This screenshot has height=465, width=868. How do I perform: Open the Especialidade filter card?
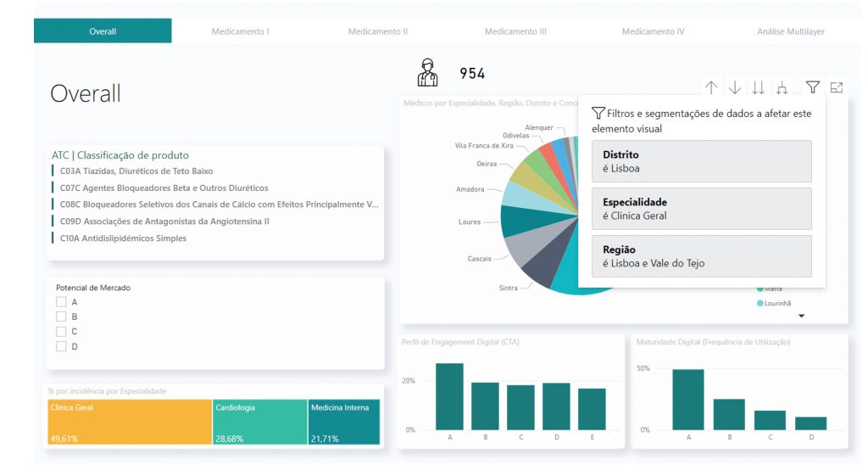701,209
